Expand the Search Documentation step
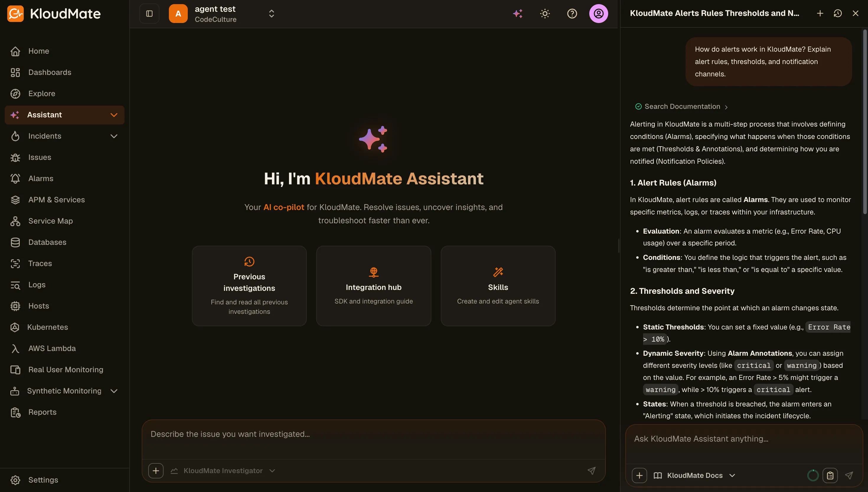The width and height of the screenshot is (868, 492). [x=681, y=107]
